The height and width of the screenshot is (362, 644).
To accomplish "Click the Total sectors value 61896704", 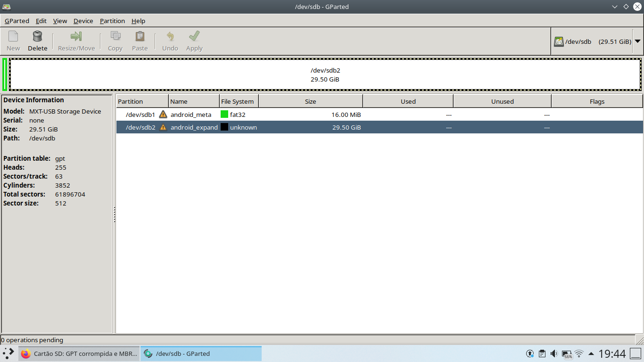I will (70, 194).
